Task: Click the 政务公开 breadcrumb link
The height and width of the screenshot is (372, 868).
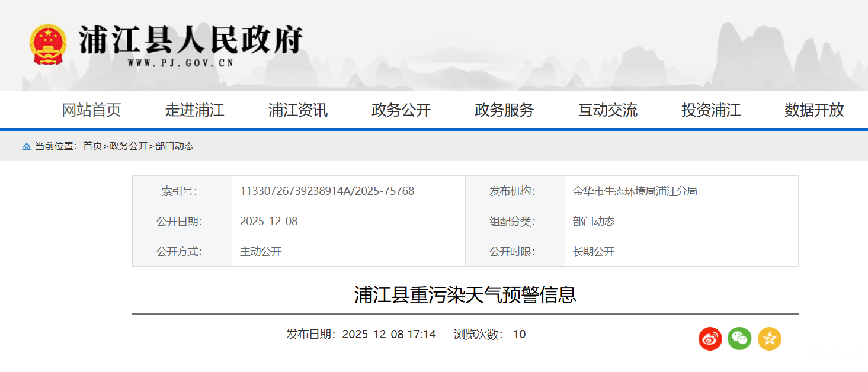Action: coord(129,146)
